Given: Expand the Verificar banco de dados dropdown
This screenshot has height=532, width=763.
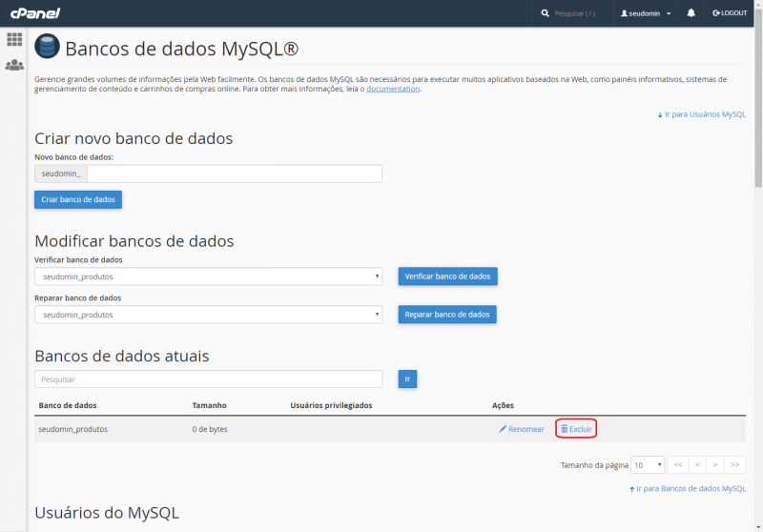Looking at the screenshot, I should [x=208, y=276].
